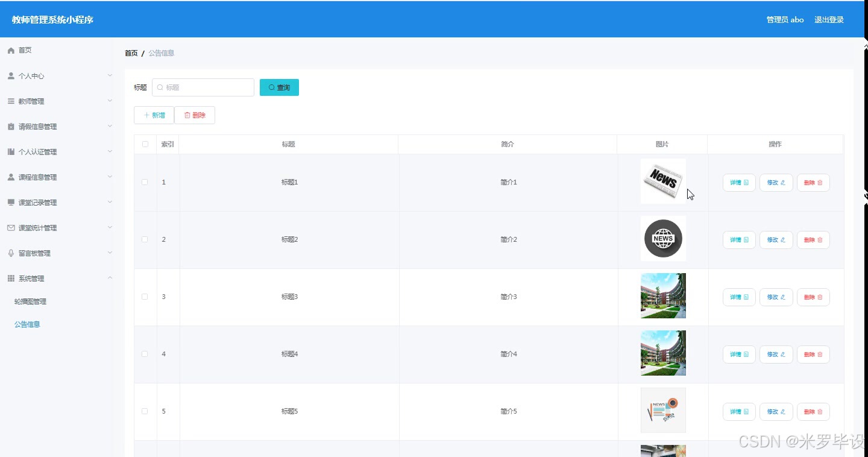This screenshot has height=457, width=868.
Task: Open 详情 for row 标题5
Action: point(739,412)
